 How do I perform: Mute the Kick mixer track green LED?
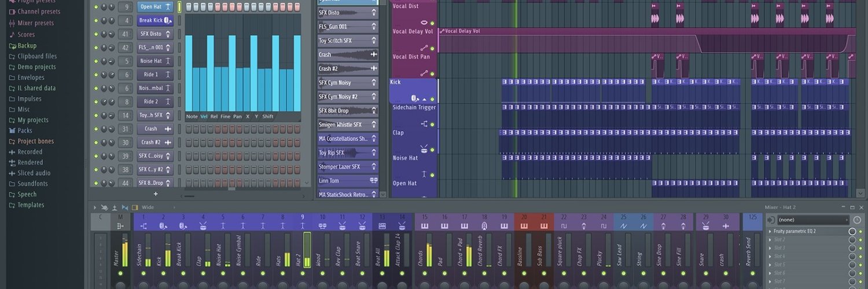[x=163, y=273]
